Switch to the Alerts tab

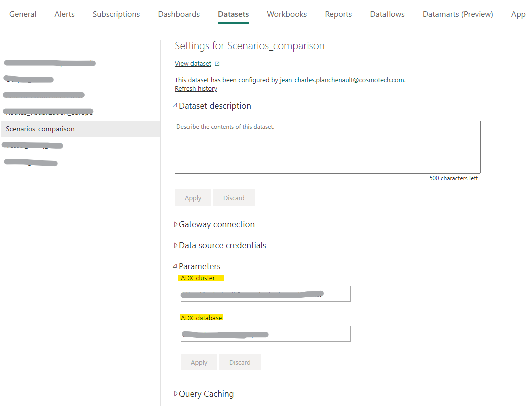point(64,14)
